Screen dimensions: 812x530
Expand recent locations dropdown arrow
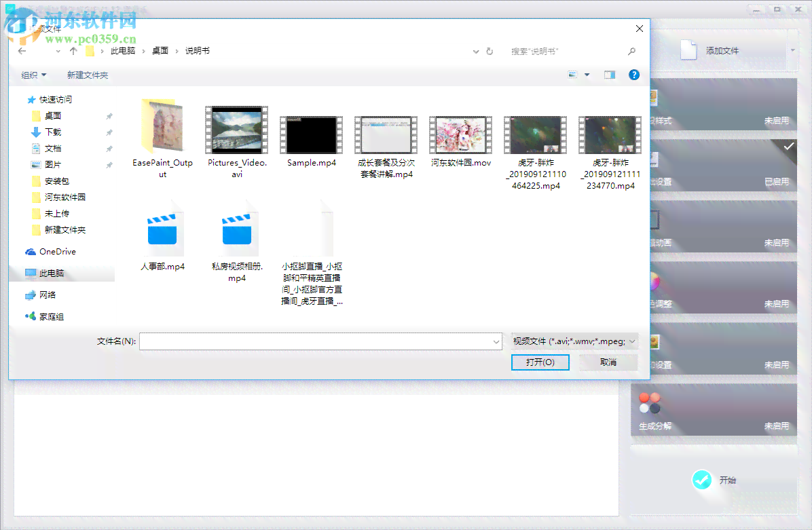click(58, 52)
